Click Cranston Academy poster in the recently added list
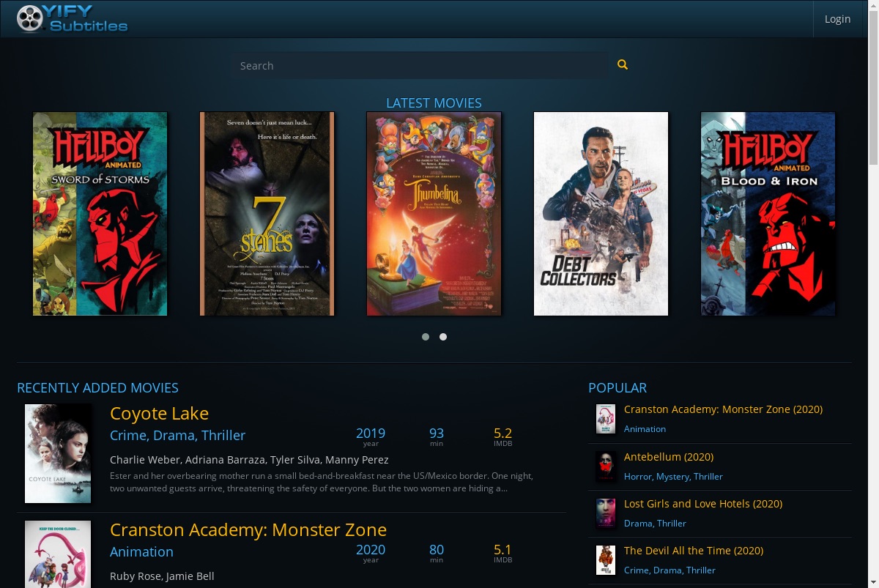The image size is (879, 588). click(x=58, y=554)
